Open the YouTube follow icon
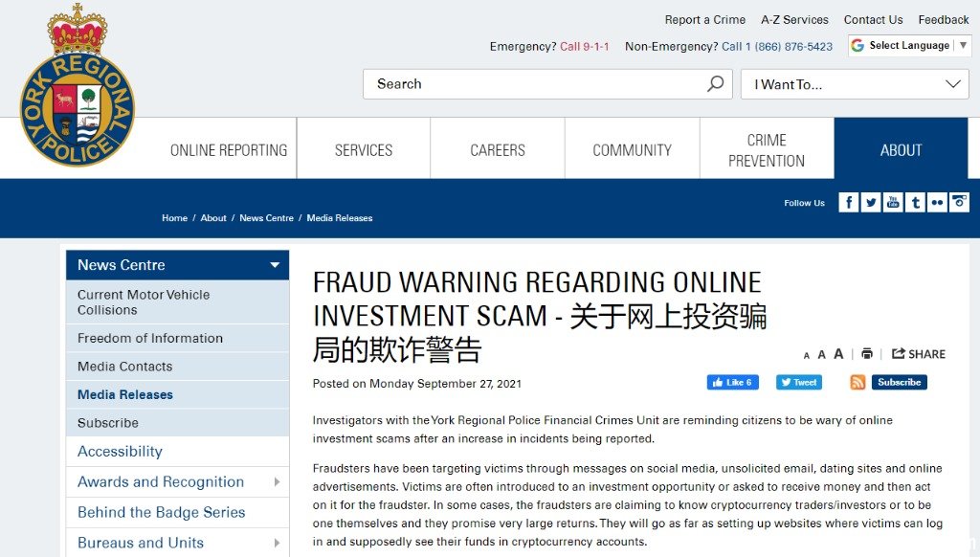Image resolution: width=980 pixels, height=557 pixels. pyautogui.click(x=893, y=203)
